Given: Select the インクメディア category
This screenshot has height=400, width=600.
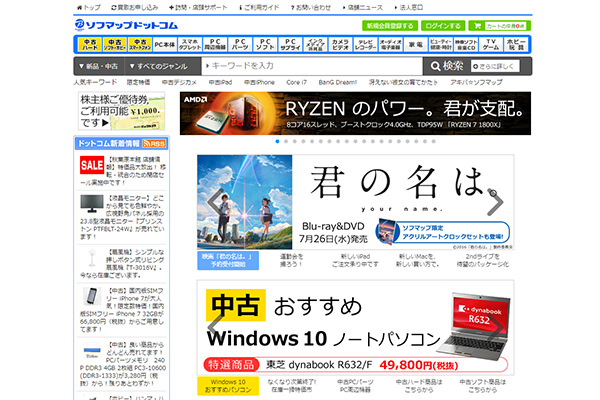Looking at the screenshot, I should tap(315, 44).
